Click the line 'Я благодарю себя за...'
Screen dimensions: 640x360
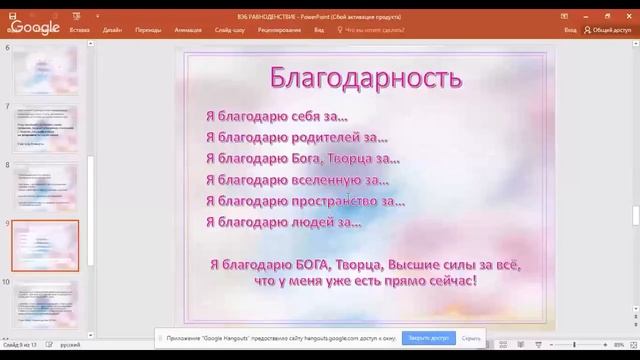pyautogui.click(x=277, y=116)
